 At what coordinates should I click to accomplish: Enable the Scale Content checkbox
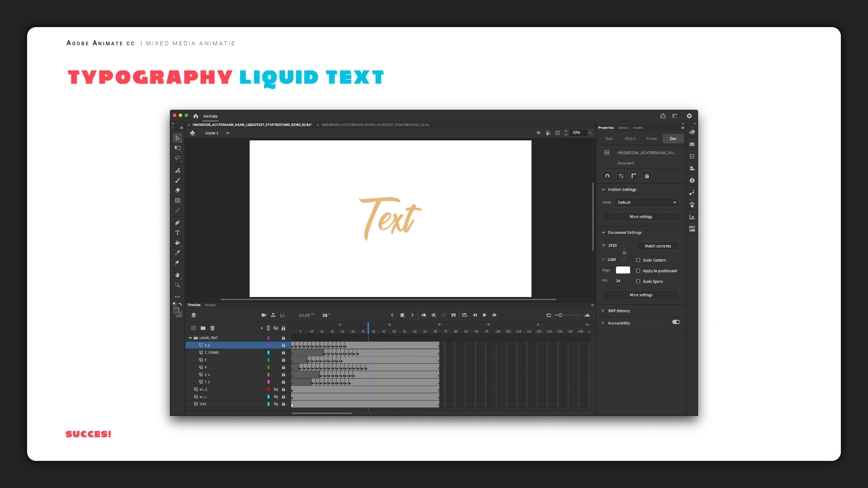[638, 260]
